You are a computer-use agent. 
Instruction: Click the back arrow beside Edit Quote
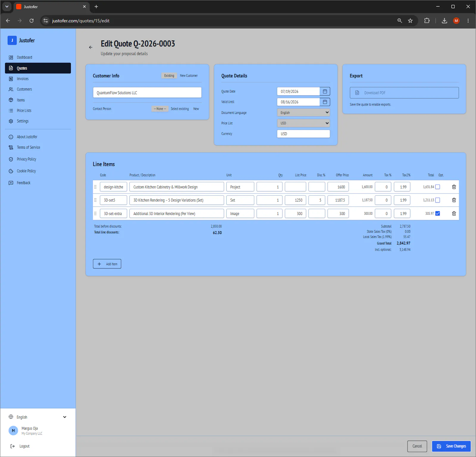[91, 47]
